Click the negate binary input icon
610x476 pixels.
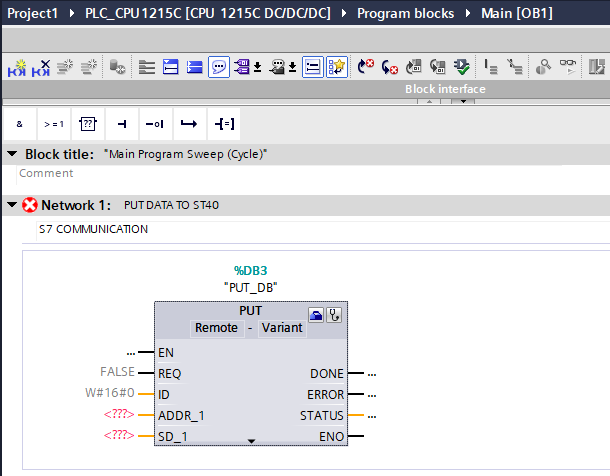154,124
